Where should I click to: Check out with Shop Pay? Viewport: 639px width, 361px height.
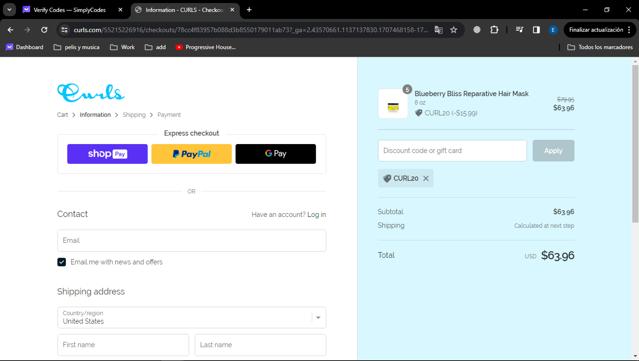[x=107, y=154]
